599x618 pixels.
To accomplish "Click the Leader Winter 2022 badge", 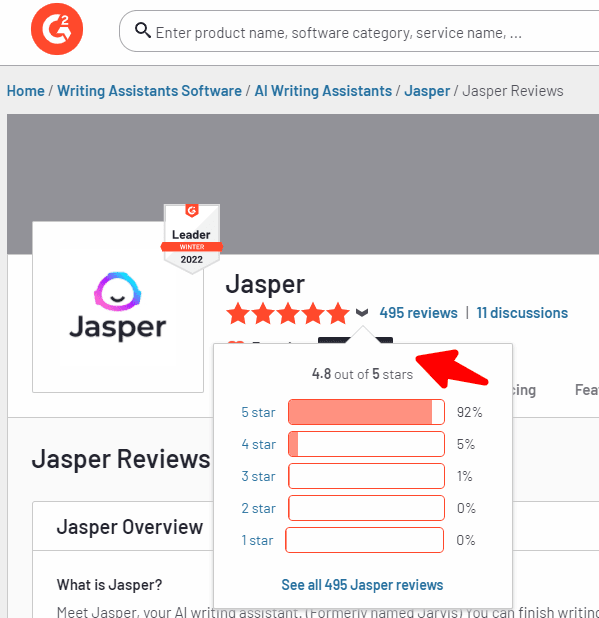I will tap(192, 238).
